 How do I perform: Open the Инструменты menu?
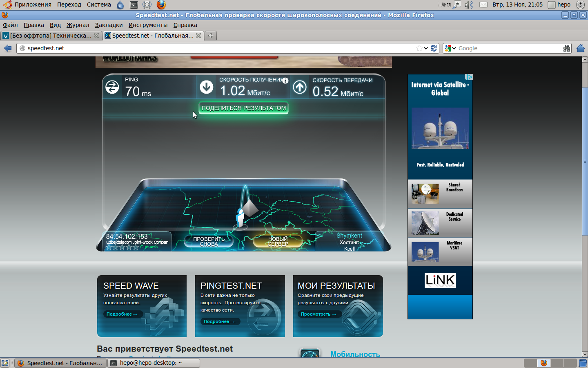pyautogui.click(x=148, y=25)
